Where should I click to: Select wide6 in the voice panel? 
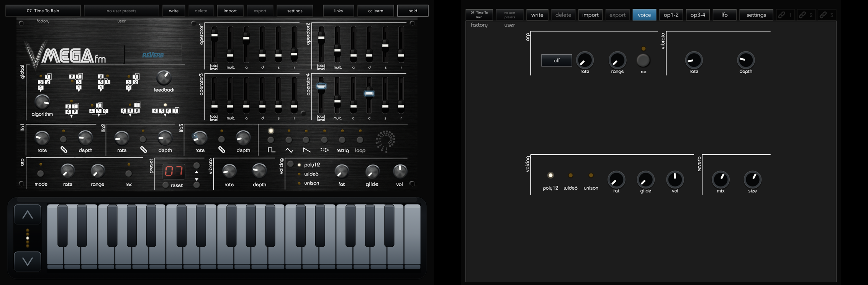tap(570, 175)
